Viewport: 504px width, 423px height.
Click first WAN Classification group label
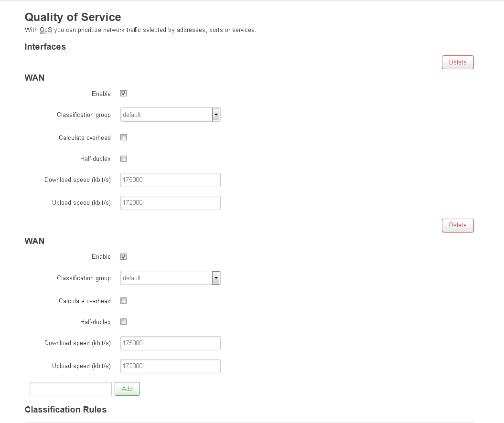pos(84,115)
